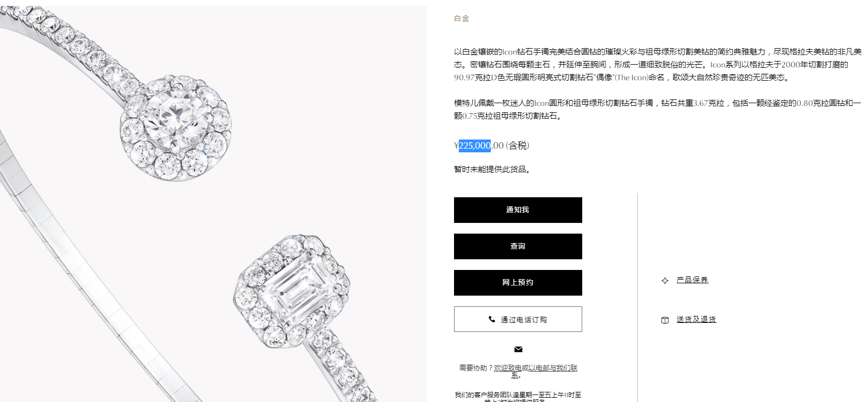868x402 pixels.
Task: Click the diamond sparkle product care icon
Action: click(665, 280)
